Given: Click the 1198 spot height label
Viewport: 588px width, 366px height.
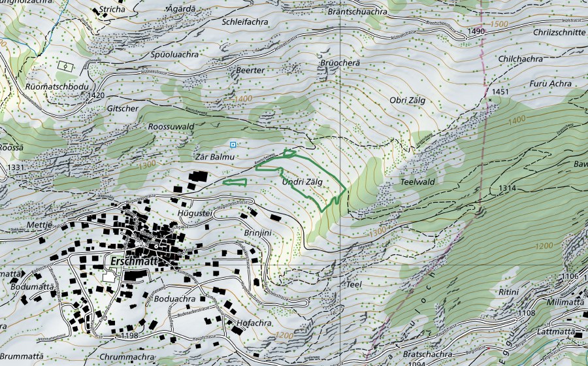Looking at the screenshot, I should pyautogui.click(x=130, y=336).
